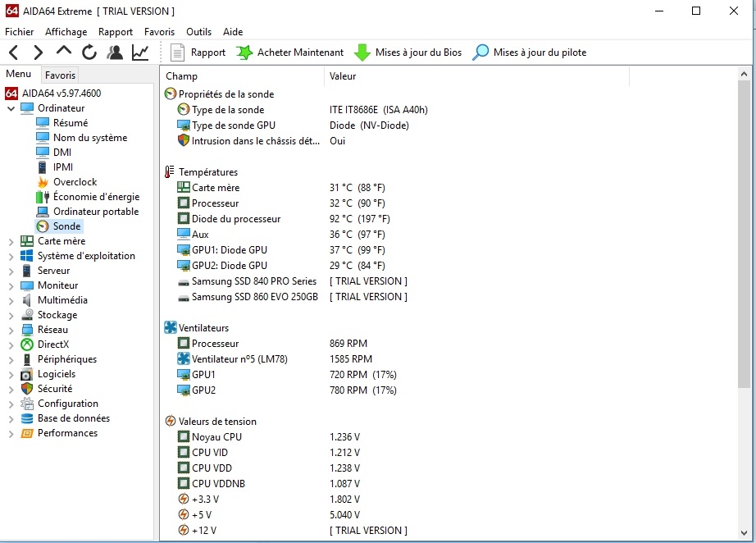The width and height of the screenshot is (756, 543).
Task: Collapse the Ordinateur tree node
Action: [11, 108]
